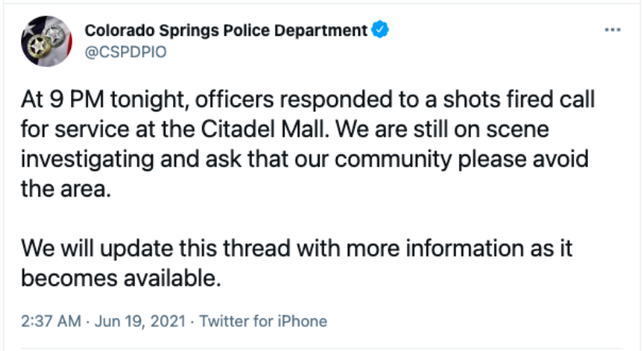Click the blue verified checkmark badge
644x351 pixels.
(380, 30)
